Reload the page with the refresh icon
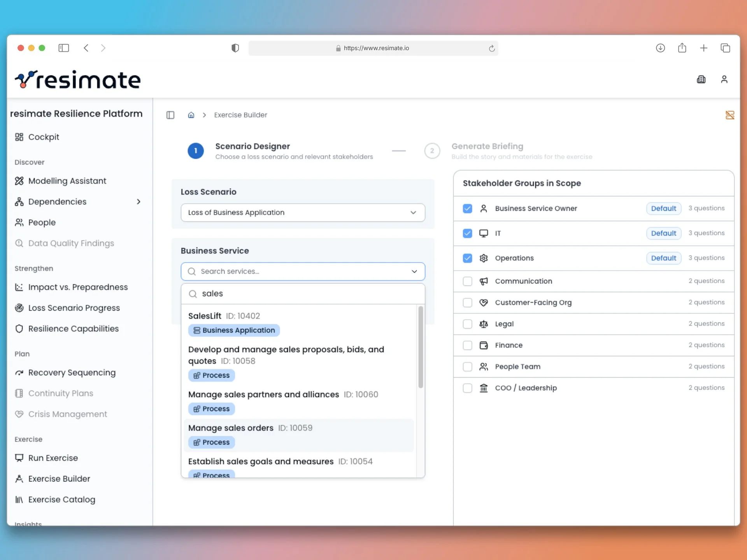 (x=492, y=48)
